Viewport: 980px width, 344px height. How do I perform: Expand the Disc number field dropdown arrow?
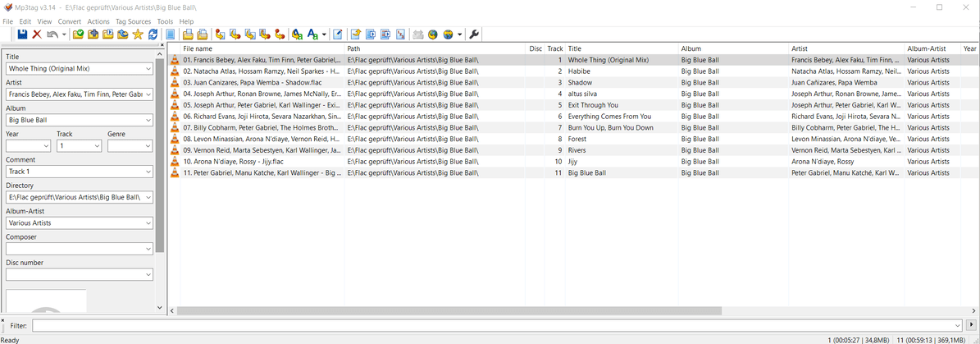[x=148, y=274]
